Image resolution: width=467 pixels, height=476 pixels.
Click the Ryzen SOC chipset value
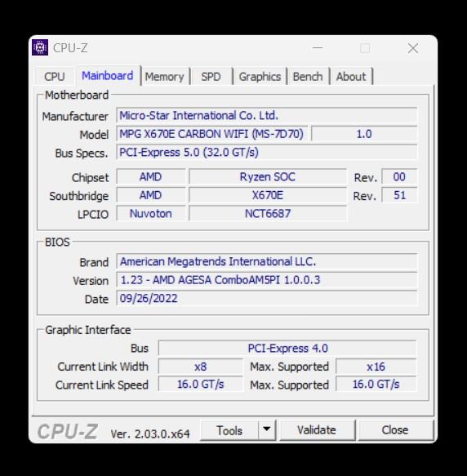(268, 176)
